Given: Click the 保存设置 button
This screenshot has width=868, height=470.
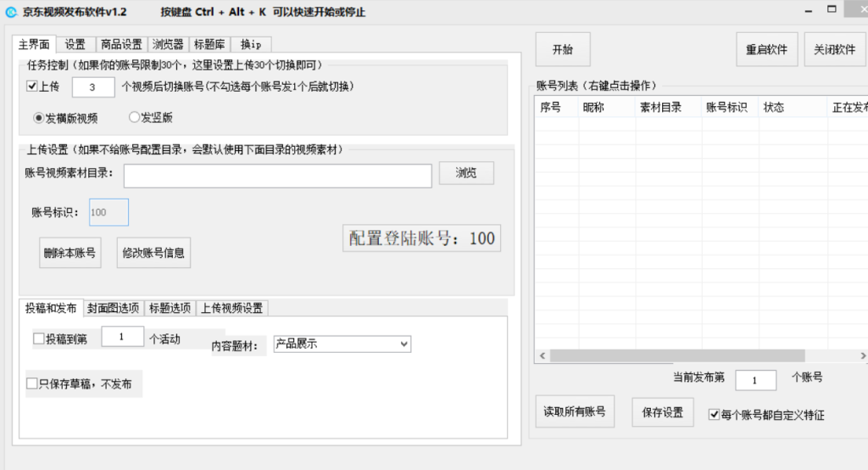Looking at the screenshot, I should [x=663, y=412].
